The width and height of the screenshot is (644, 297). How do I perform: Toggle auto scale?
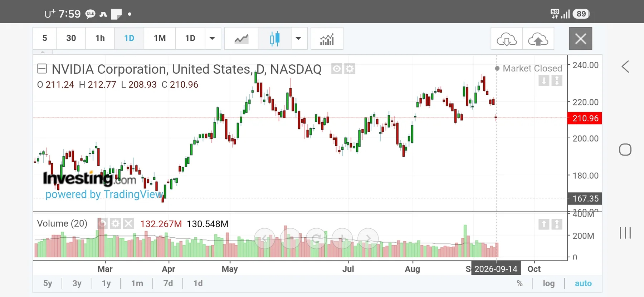pos(583,283)
